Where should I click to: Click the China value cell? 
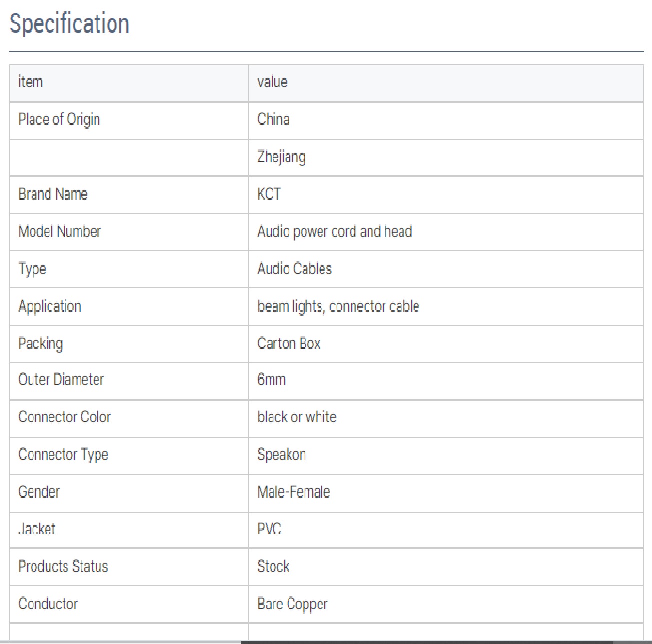pyautogui.click(x=273, y=119)
